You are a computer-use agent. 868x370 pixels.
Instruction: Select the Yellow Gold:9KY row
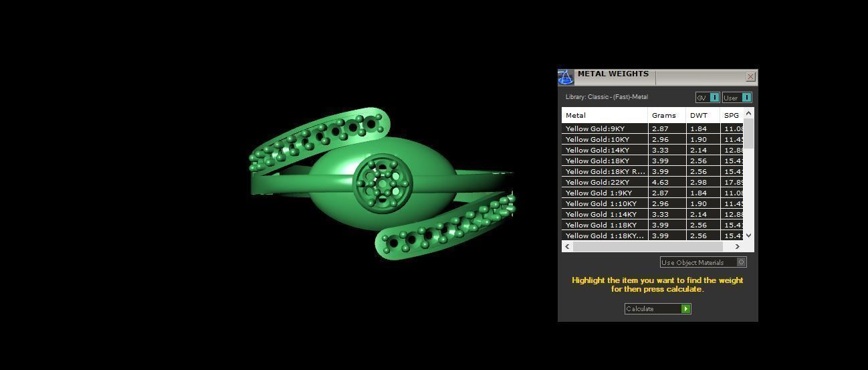[x=653, y=128]
